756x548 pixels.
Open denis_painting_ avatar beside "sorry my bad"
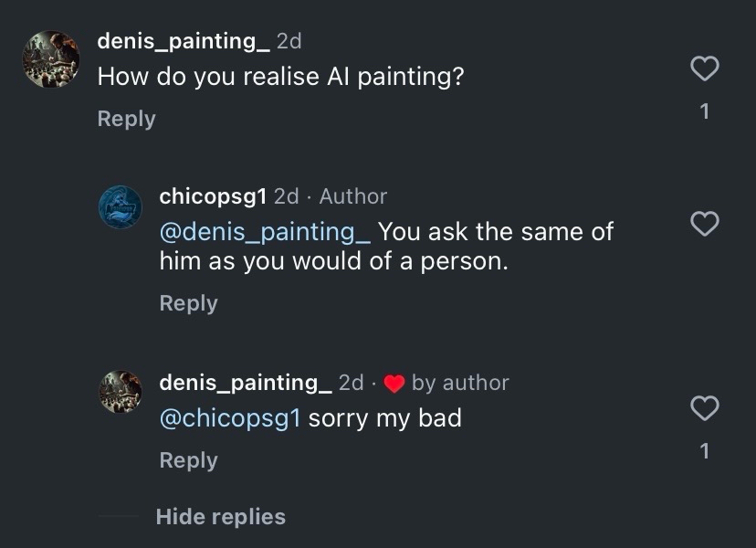click(121, 393)
